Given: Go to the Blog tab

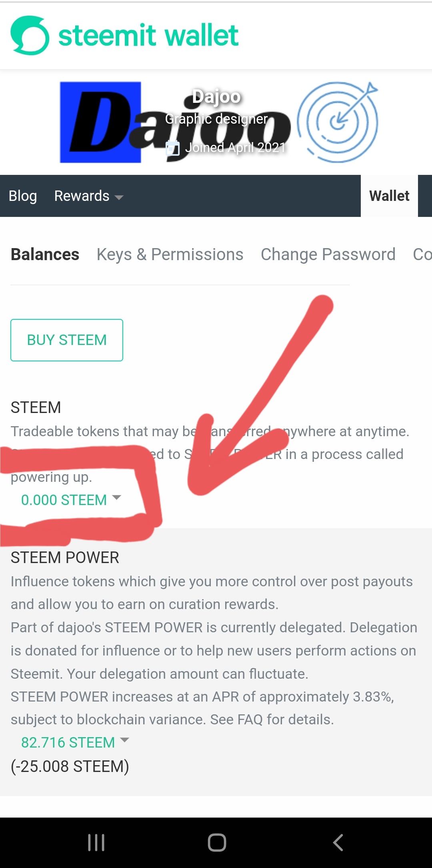Looking at the screenshot, I should [23, 196].
